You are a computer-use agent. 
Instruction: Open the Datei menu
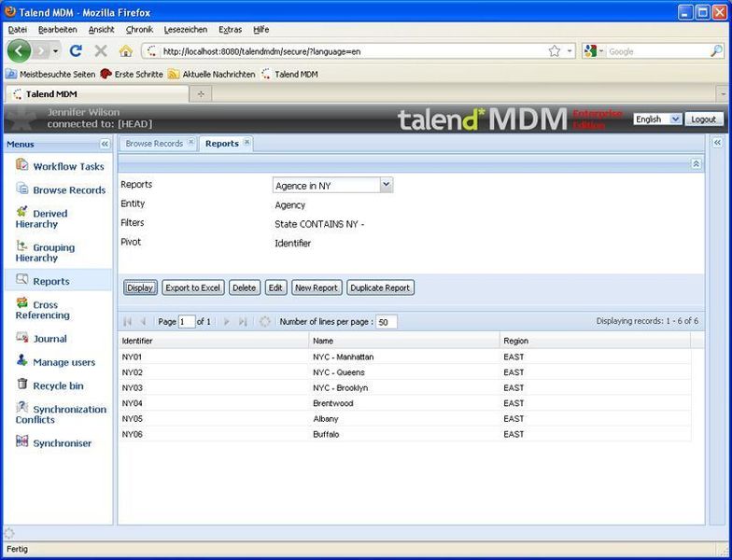pos(17,30)
